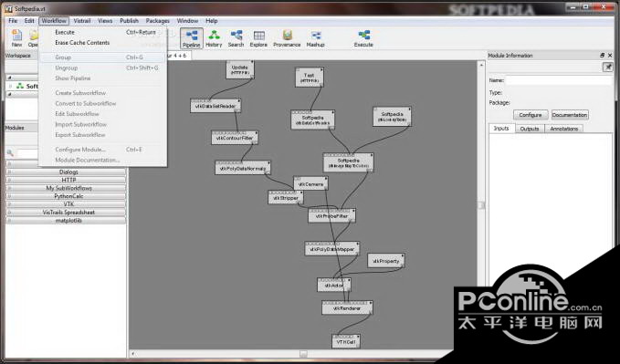Open the File menu

point(13,21)
